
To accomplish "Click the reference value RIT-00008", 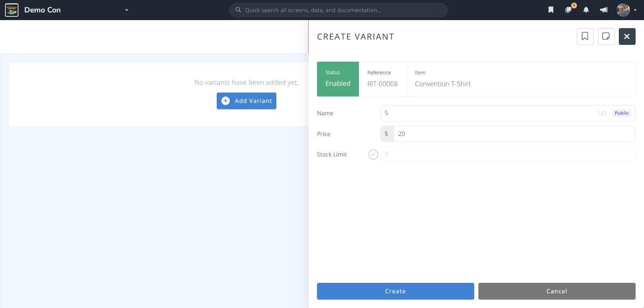I will click(x=382, y=84).
